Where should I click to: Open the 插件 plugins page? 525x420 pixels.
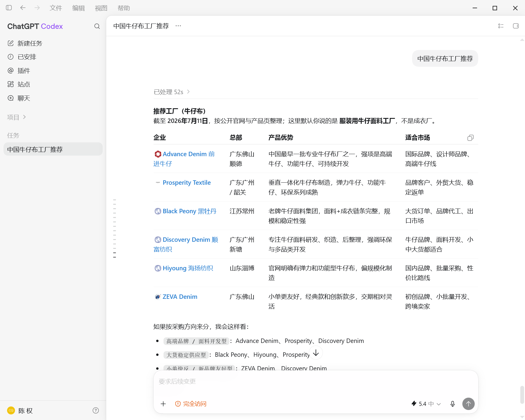[53, 71]
